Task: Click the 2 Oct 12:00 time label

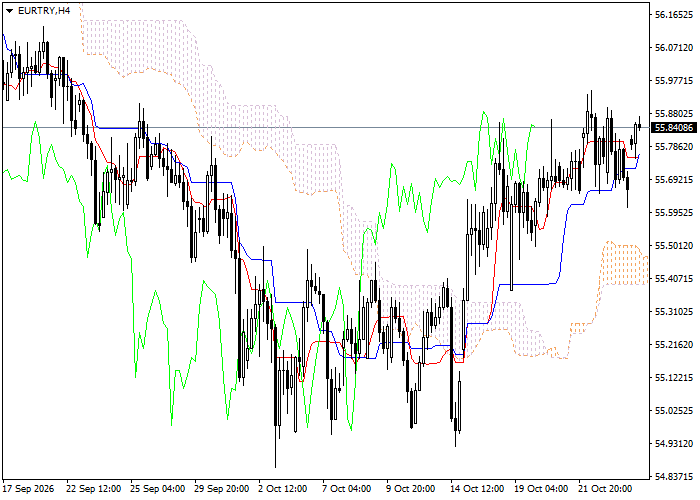Action: point(283,489)
